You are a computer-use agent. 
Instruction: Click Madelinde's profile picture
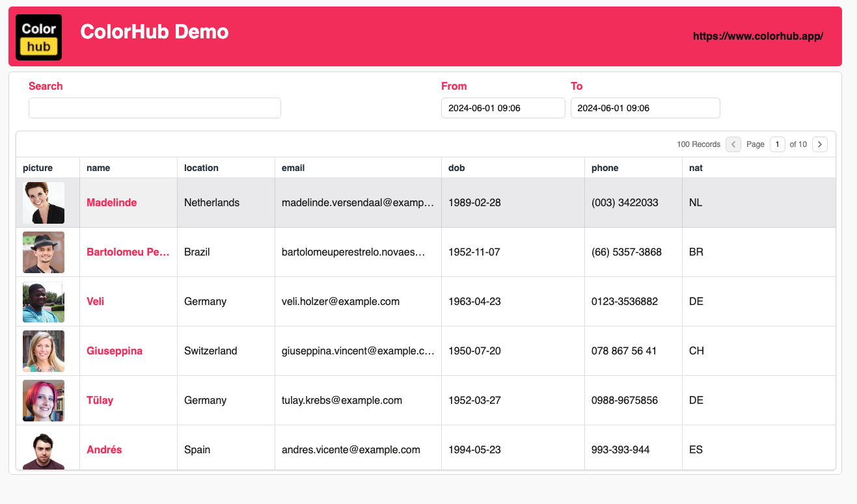click(x=44, y=203)
